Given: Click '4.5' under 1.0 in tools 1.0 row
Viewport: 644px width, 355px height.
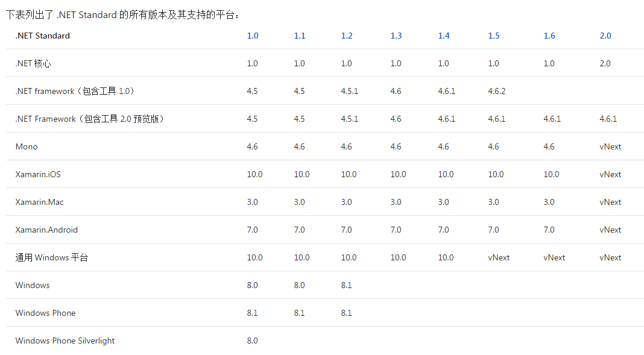Looking at the screenshot, I should pos(252,91).
